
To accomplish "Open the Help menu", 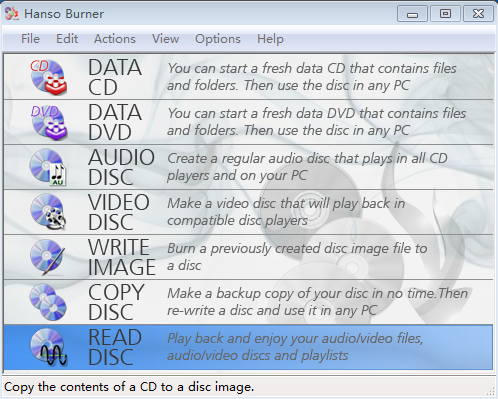I will pyautogui.click(x=270, y=39).
